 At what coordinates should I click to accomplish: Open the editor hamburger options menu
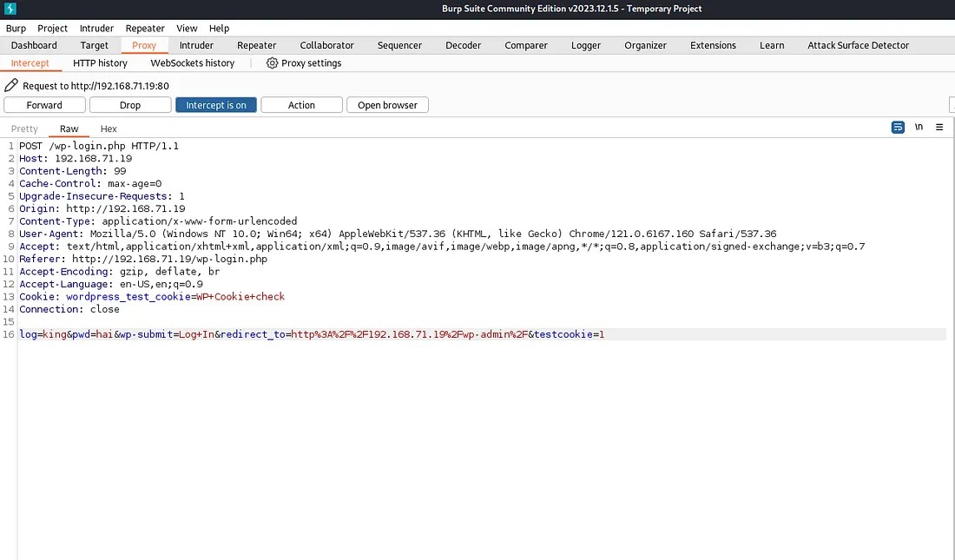point(939,128)
